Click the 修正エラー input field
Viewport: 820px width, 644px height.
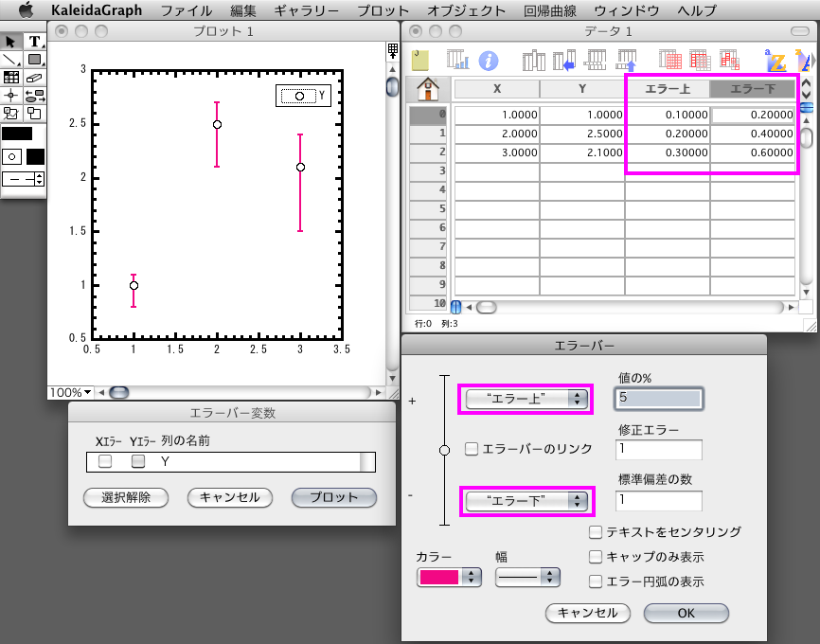(x=659, y=450)
